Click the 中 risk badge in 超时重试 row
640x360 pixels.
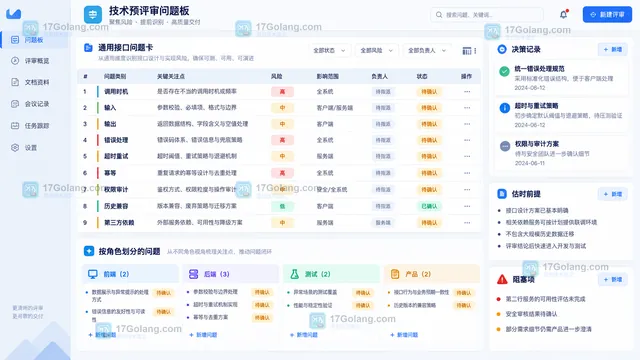[x=282, y=156]
